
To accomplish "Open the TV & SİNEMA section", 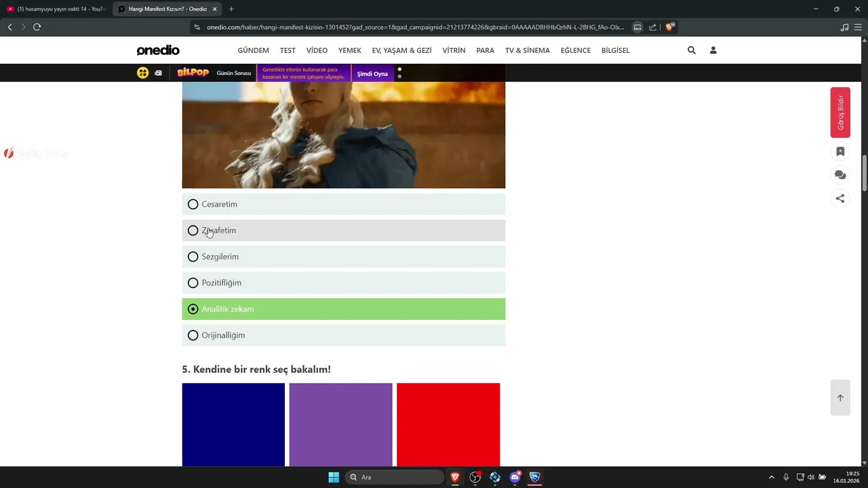I will point(528,50).
